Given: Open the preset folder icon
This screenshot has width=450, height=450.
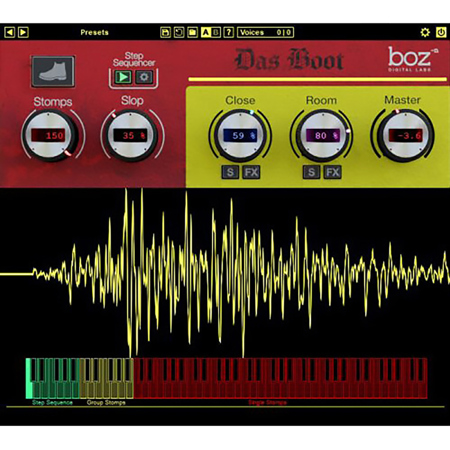Looking at the screenshot, I should [x=192, y=32].
